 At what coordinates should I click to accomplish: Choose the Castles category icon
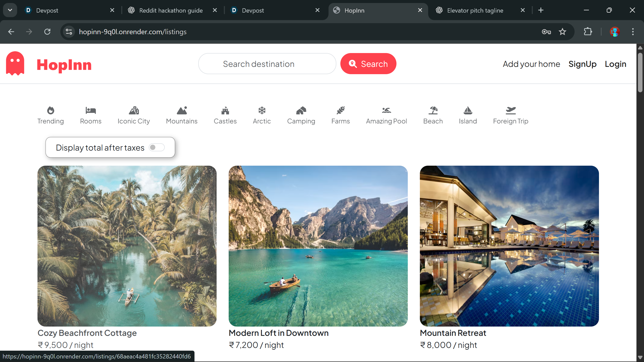coord(225,110)
